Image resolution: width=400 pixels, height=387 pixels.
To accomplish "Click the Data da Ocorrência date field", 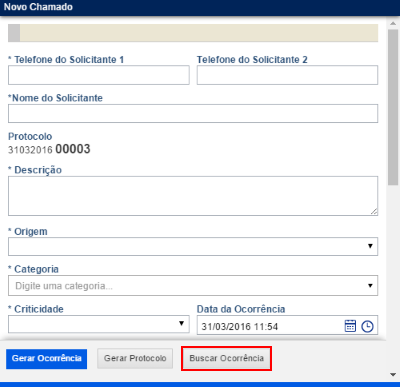I will (x=270, y=326).
